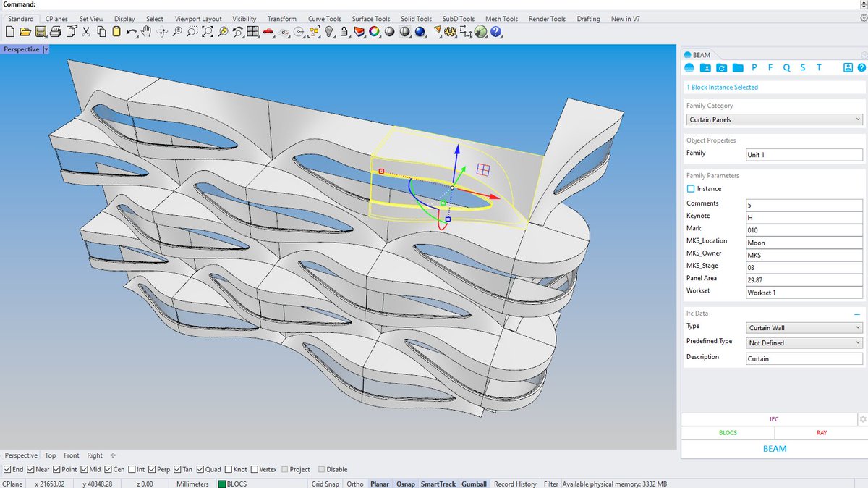This screenshot has width=868, height=488.
Task: Click the BEAM panel user folder icon
Action: 706,67
